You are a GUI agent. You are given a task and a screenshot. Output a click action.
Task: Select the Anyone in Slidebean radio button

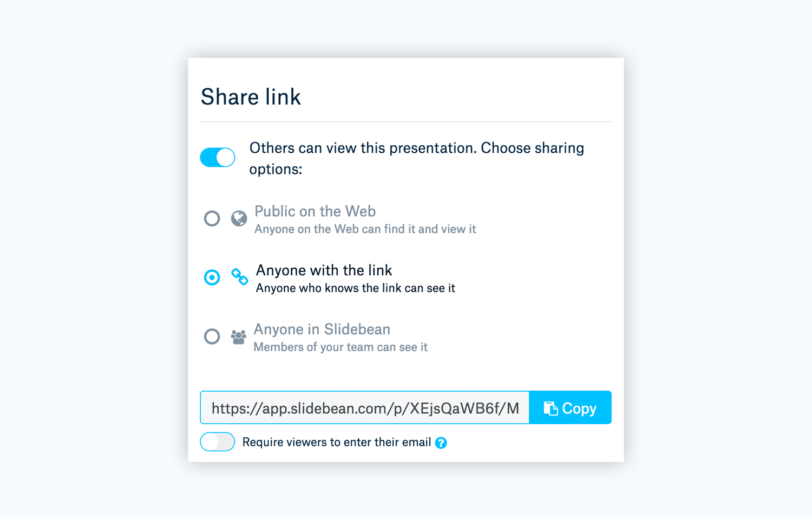point(212,336)
